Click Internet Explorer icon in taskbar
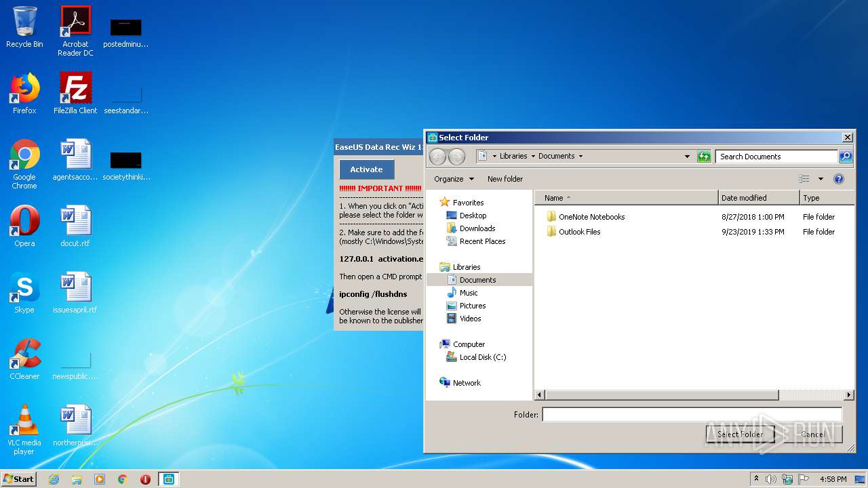868x488 pixels. [54, 479]
